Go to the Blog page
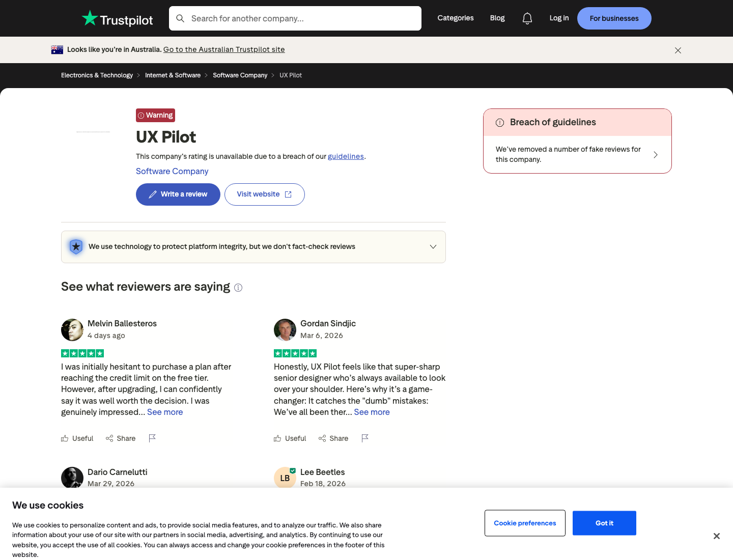This screenshot has width=733, height=560. point(497,18)
